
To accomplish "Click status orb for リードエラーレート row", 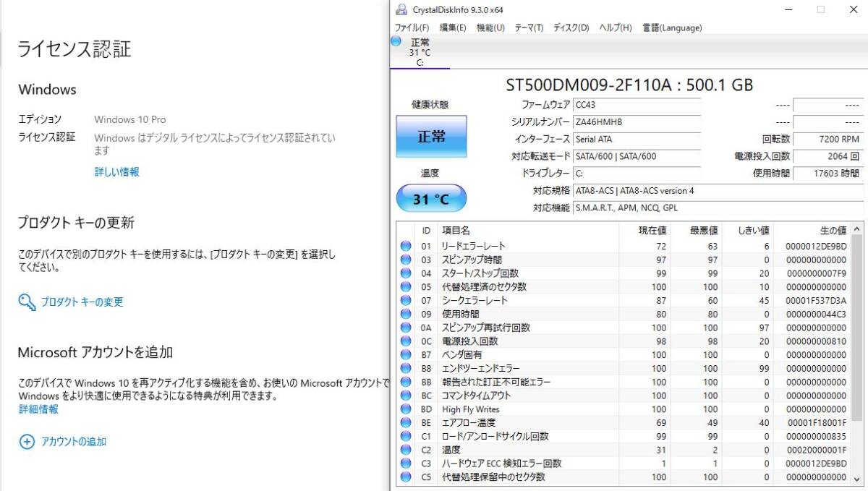I will [x=406, y=247].
